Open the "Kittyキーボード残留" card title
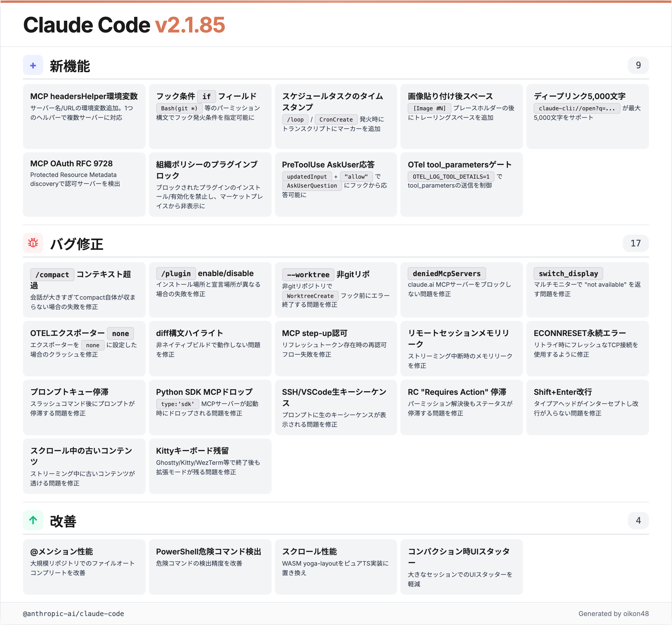672x625 pixels. point(192,451)
